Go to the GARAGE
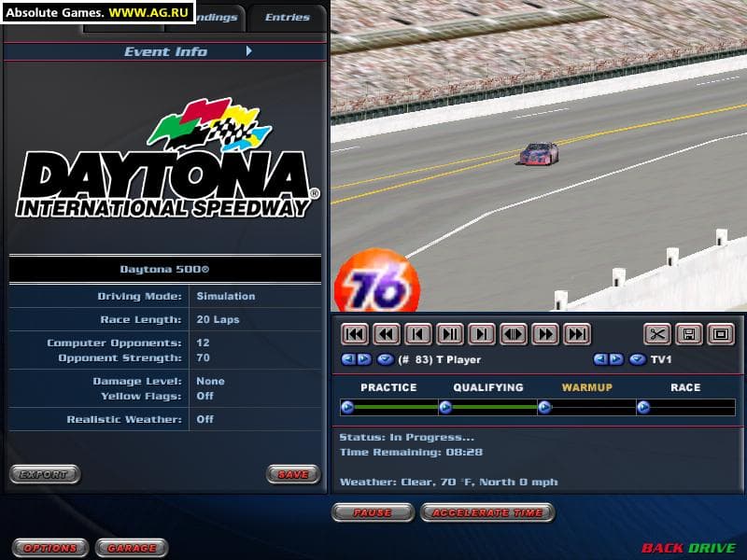The height and width of the screenshot is (560, 747). 132,548
